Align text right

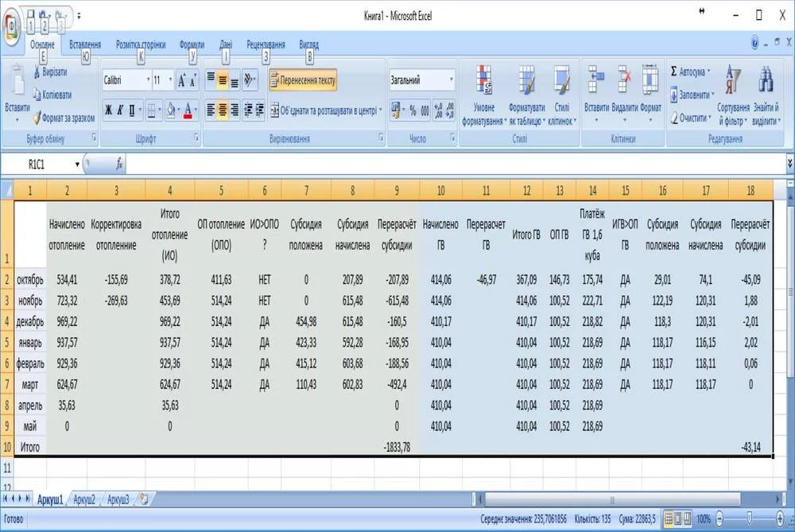(x=235, y=110)
